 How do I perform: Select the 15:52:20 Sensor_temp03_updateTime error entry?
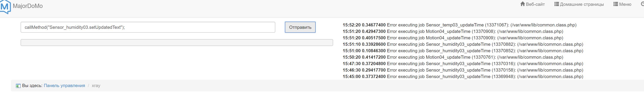click(x=459, y=25)
